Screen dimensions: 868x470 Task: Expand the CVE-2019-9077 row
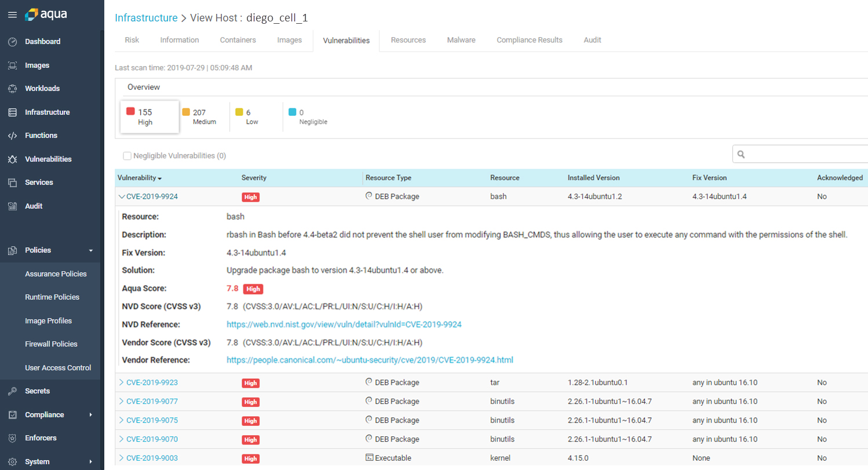coord(121,401)
